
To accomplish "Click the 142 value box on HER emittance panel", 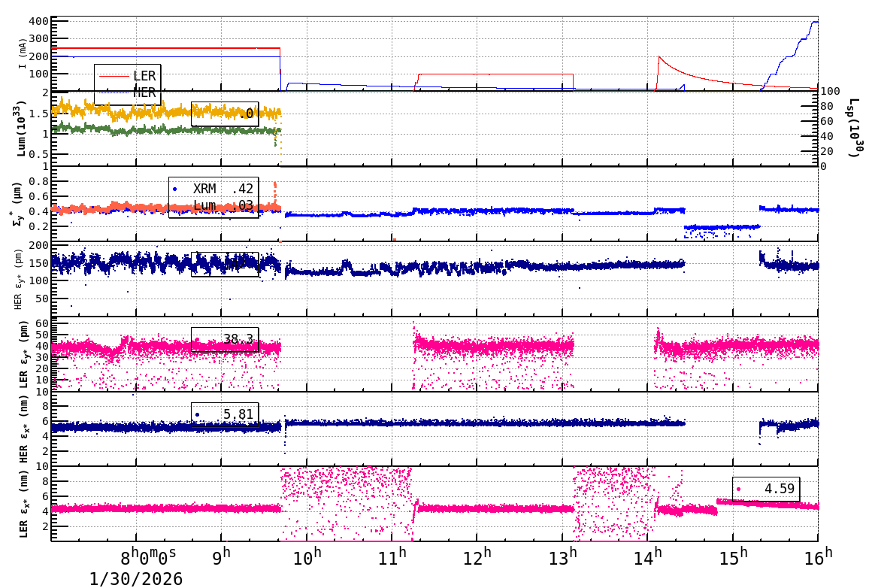I will 226,263.
